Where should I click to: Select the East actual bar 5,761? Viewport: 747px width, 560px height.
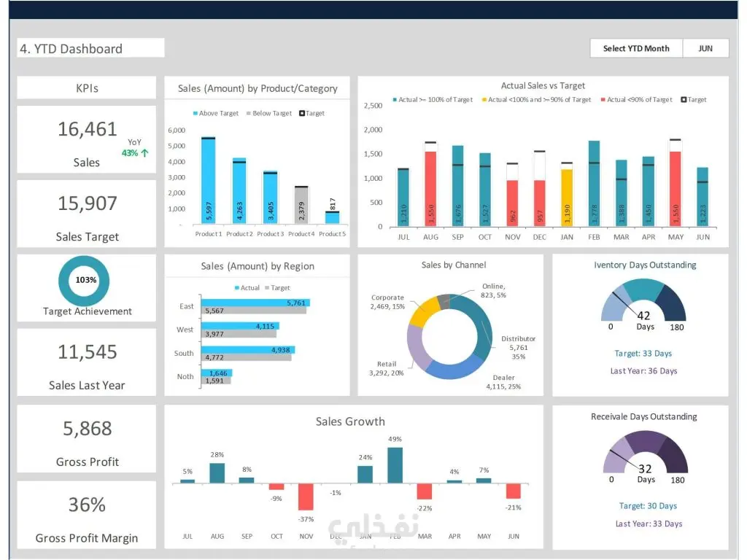(255, 303)
